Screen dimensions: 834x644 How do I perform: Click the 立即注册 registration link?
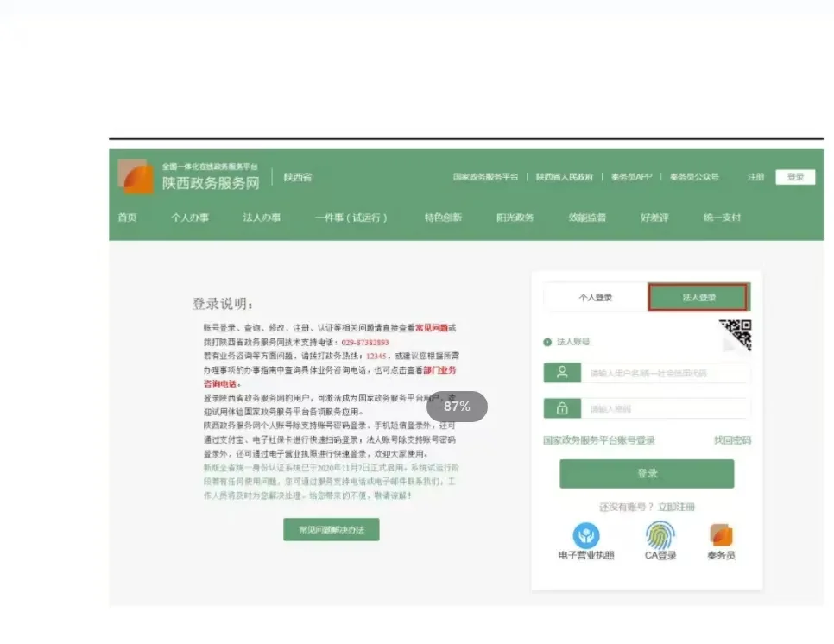[x=677, y=505]
